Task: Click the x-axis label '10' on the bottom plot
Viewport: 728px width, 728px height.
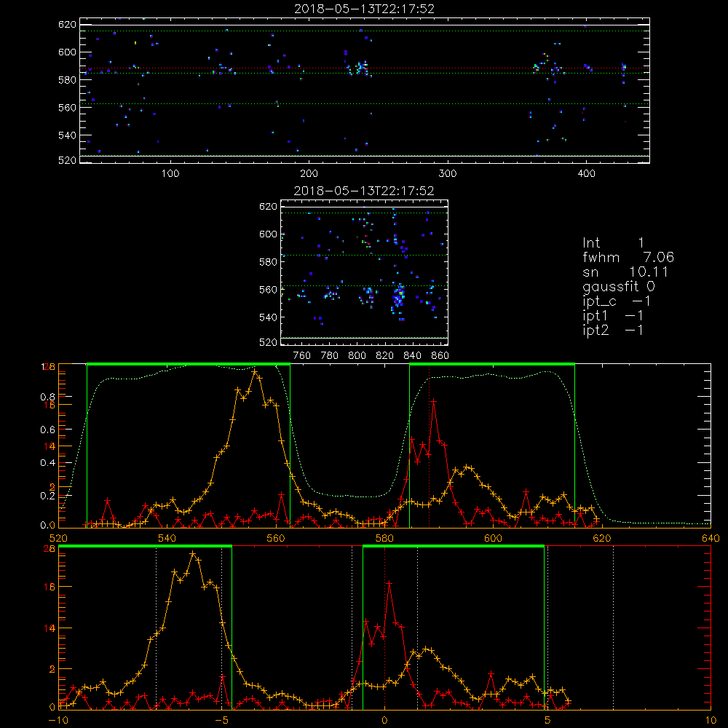Action: (711, 721)
